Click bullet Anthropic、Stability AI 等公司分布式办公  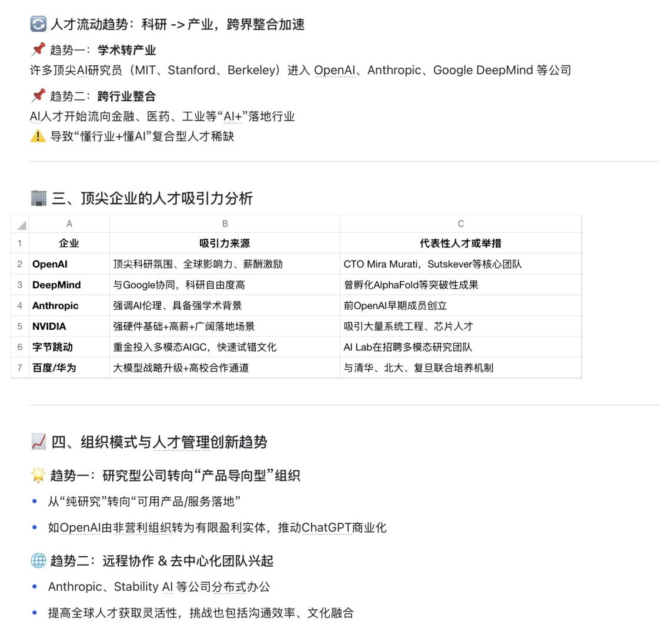pos(159,587)
